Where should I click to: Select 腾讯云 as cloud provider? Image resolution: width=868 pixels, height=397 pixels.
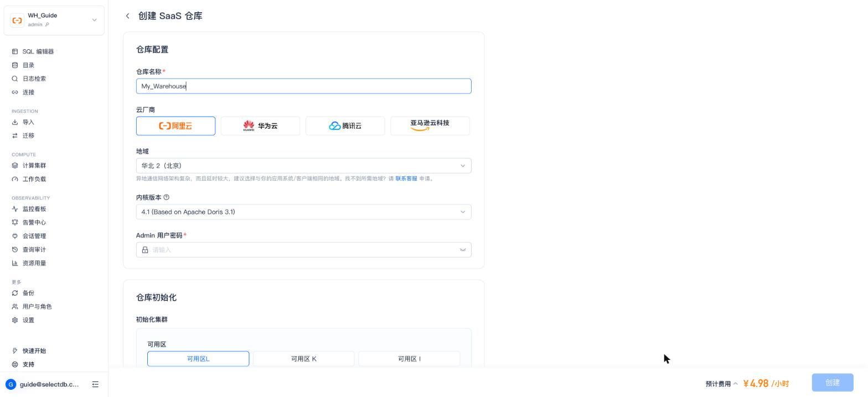[x=345, y=126]
